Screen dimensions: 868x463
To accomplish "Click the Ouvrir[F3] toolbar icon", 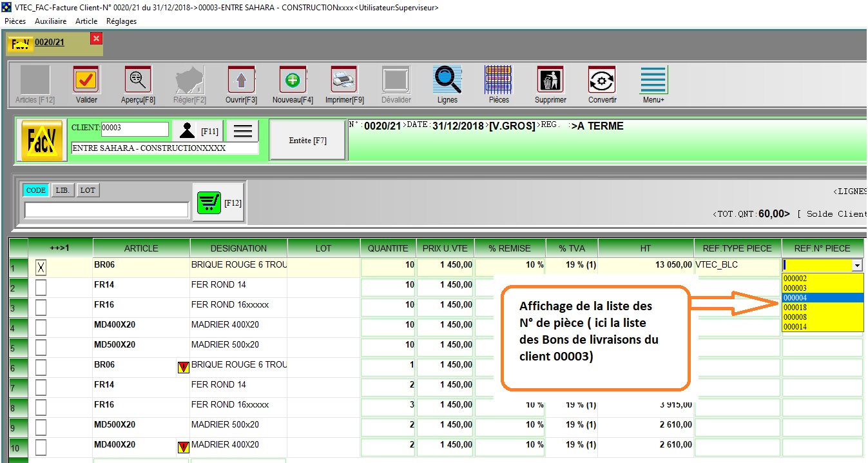I will [x=241, y=80].
